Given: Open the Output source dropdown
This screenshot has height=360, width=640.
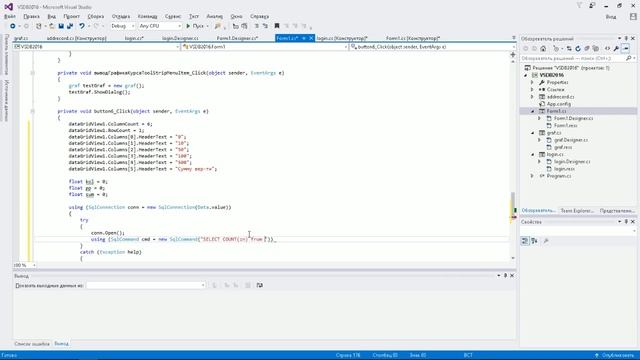Looking at the screenshot, I should pyautogui.click(x=146, y=285).
